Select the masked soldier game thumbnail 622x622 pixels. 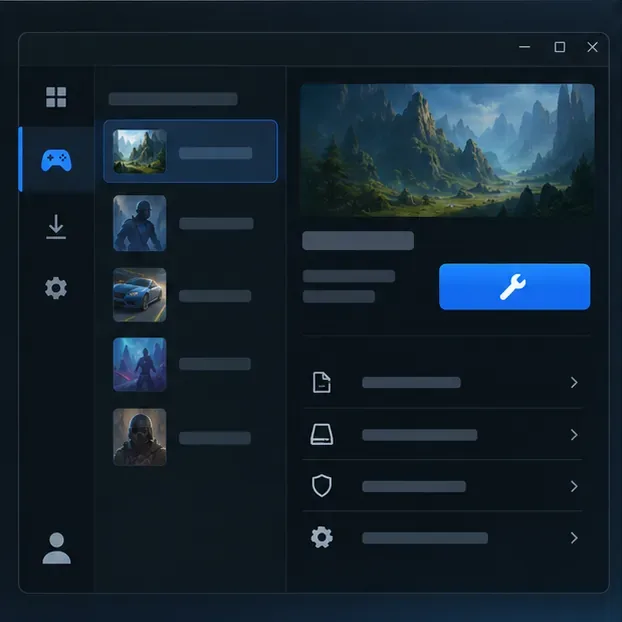click(140, 437)
